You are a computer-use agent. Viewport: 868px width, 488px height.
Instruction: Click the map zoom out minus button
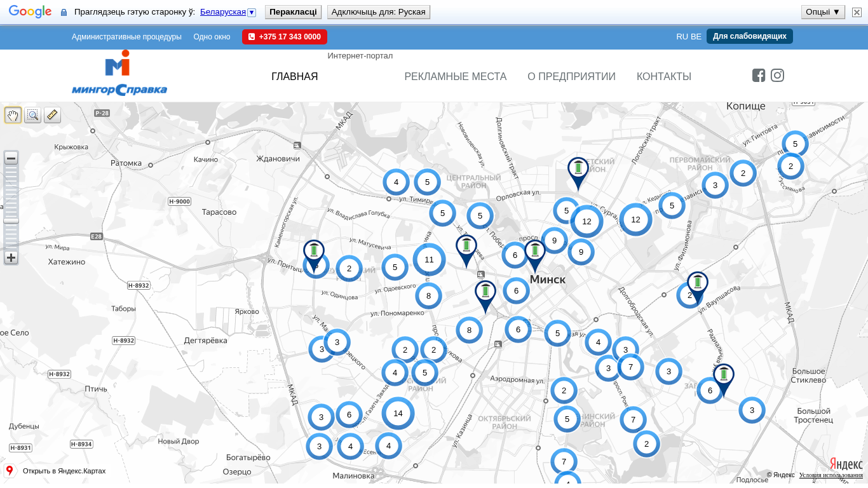pyautogui.click(x=11, y=158)
